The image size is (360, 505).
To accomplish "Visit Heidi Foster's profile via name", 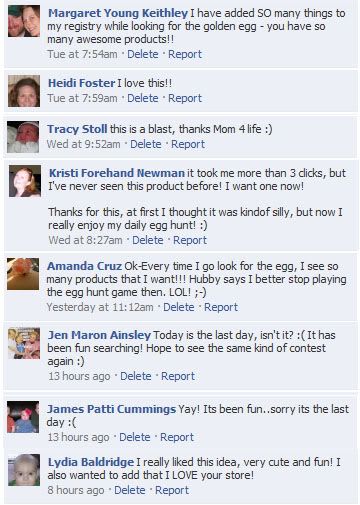I will coord(81,83).
